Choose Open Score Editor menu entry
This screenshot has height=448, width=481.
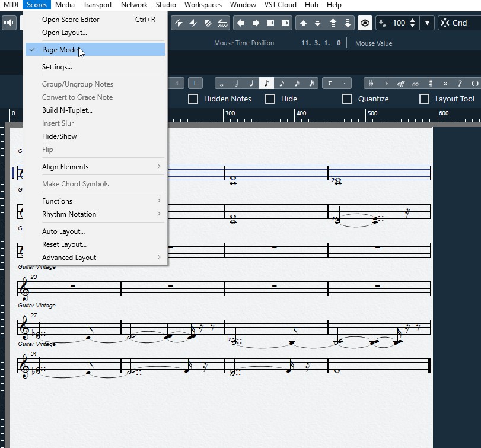(x=71, y=20)
